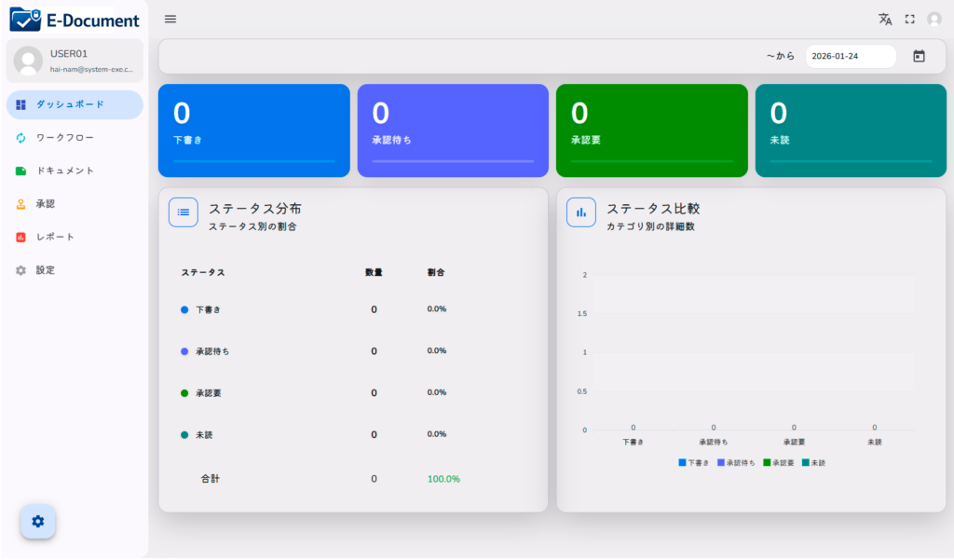Toggle 下書き series in chart legend
954x560 pixels.
[694, 462]
